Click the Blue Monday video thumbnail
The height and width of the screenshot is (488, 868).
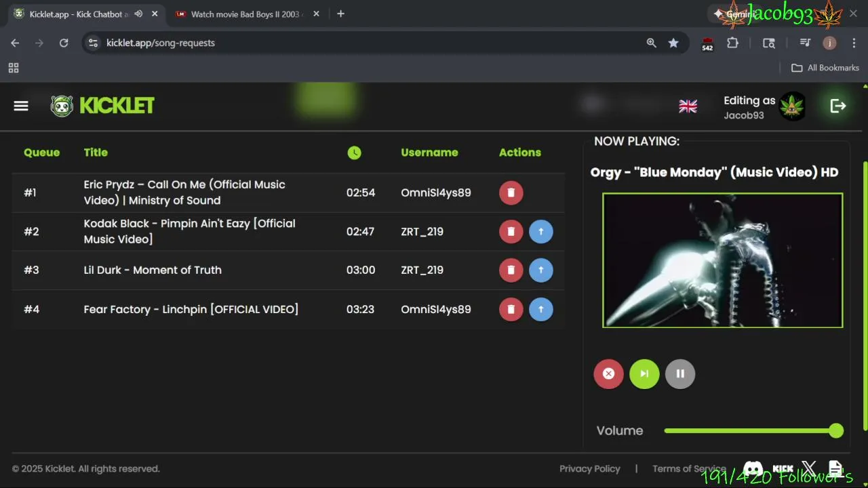723,260
